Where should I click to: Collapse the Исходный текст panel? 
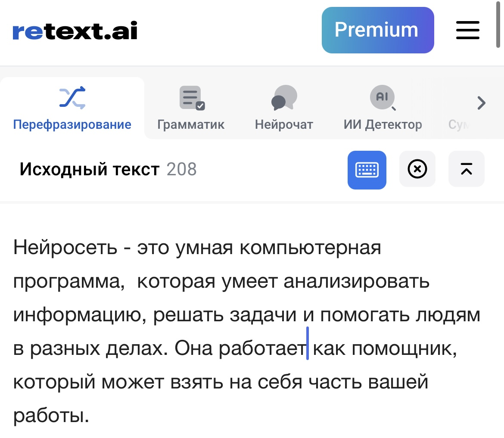tap(466, 169)
